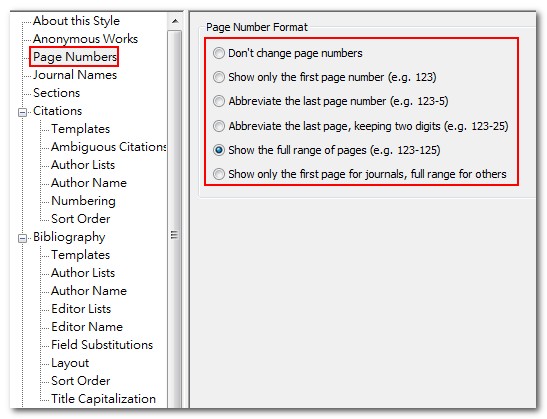Open Anonymous Works settings

coord(85,39)
